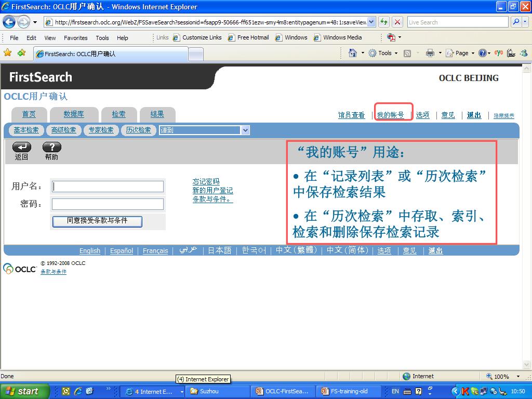Click the Print icon
Screen dimensions: 532x399
(x=430, y=53)
